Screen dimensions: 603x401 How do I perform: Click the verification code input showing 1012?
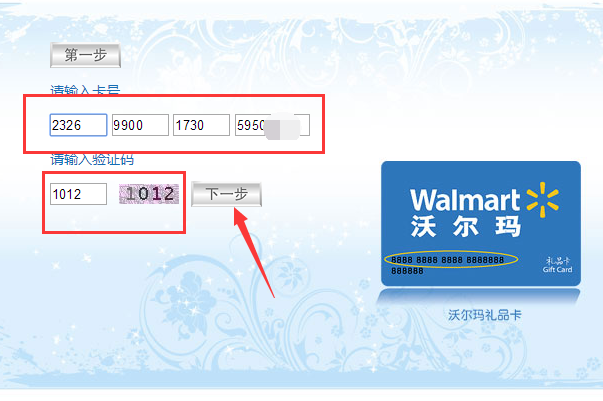78,194
